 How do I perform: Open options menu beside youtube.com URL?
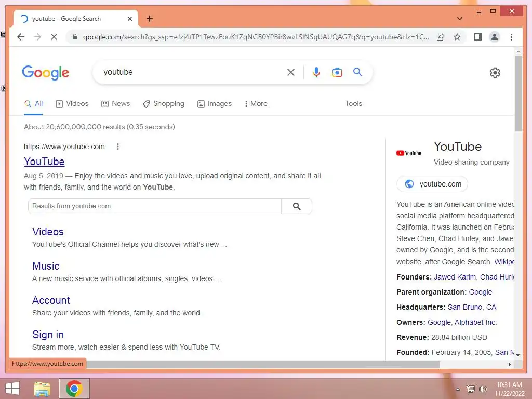click(118, 147)
